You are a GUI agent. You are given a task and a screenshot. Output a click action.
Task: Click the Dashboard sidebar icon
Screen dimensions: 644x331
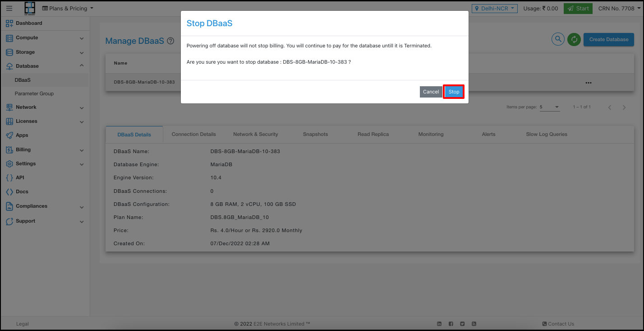[9, 23]
